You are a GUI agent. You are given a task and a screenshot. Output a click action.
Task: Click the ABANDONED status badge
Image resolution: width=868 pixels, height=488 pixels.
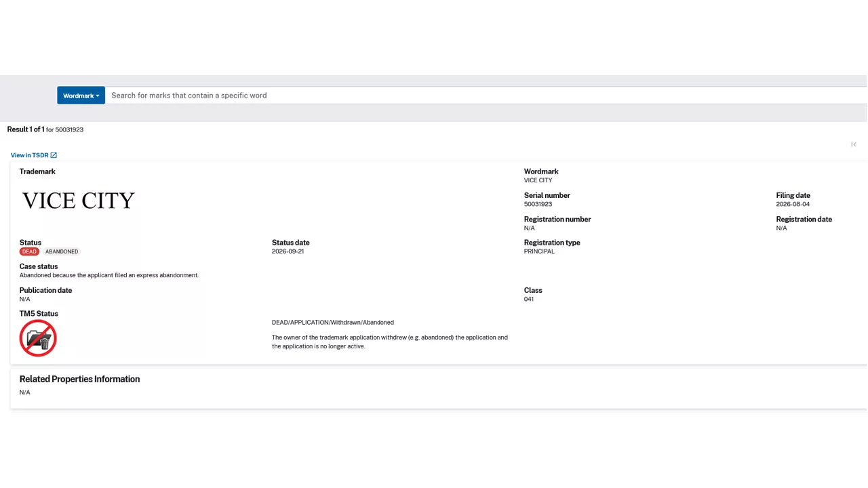click(x=62, y=251)
